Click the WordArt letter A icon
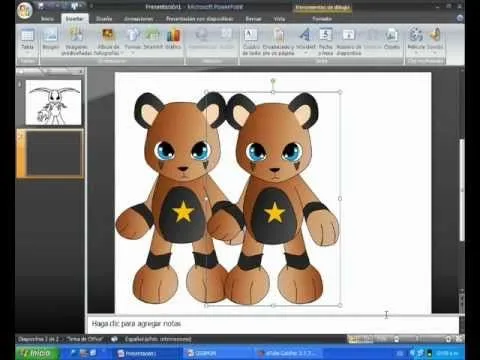The height and width of the screenshot is (360, 480). point(305,35)
